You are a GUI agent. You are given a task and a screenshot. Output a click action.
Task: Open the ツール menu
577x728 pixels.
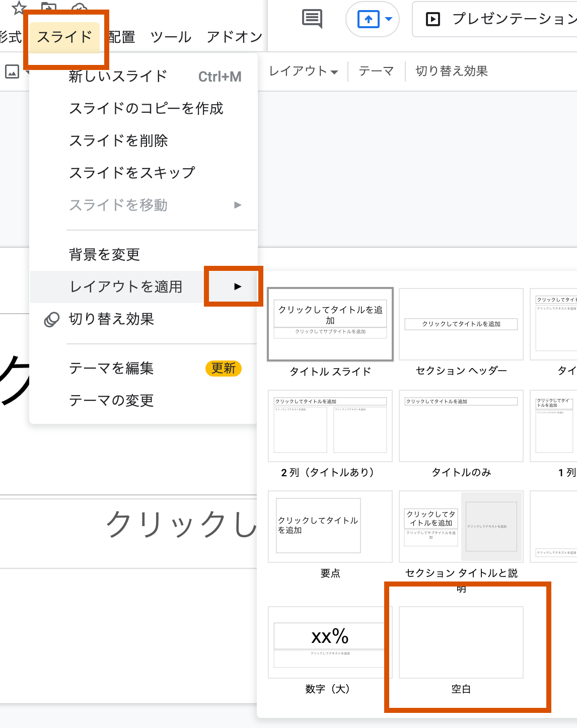(x=171, y=37)
